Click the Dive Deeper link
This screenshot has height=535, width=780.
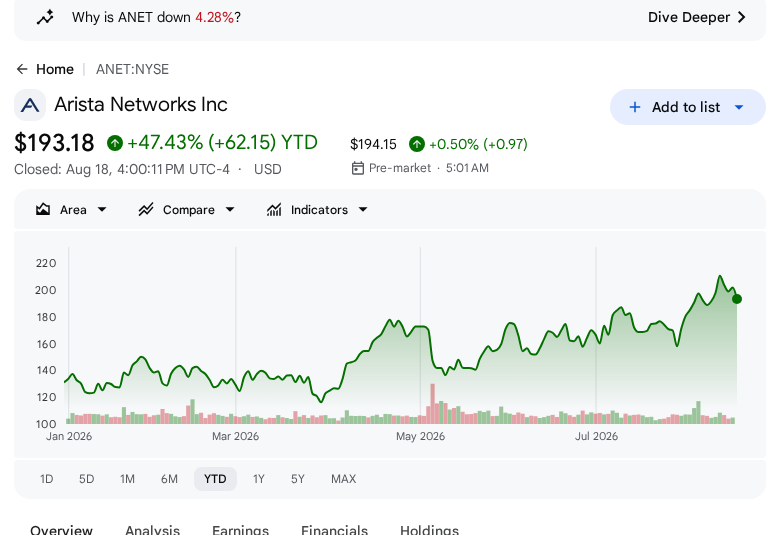(x=697, y=17)
